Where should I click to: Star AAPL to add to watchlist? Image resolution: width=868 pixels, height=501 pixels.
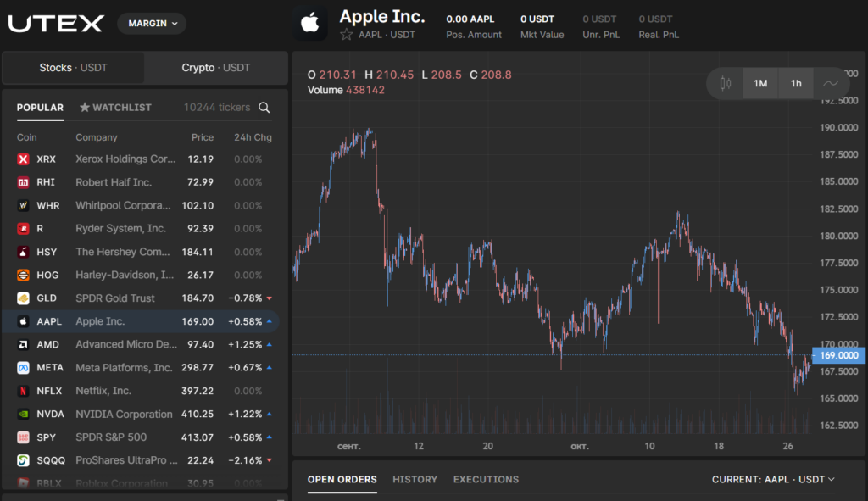point(347,35)
